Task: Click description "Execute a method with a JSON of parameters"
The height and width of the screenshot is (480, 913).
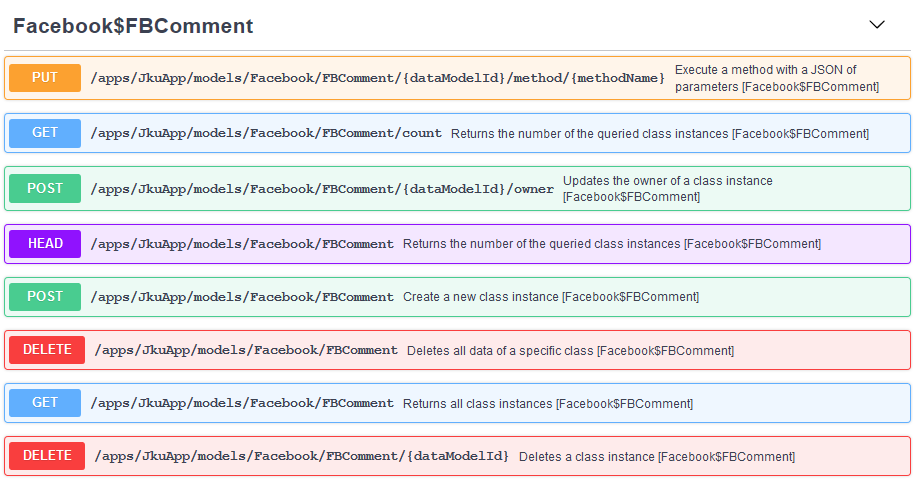Action: tap(777, 78)
